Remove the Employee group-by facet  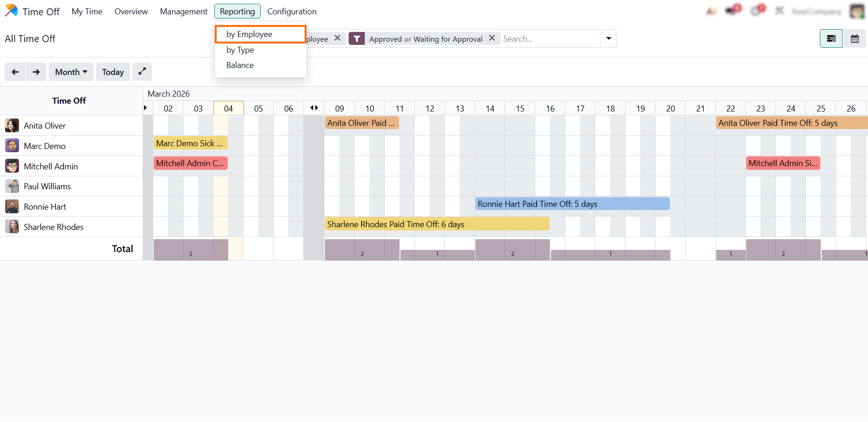click(337, 38)
